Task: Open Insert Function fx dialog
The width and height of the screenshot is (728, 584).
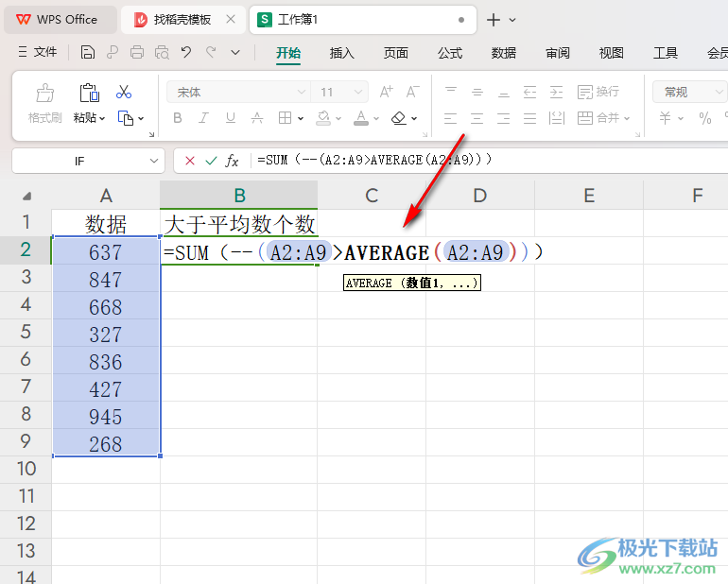Action: pyautogui.click(x=233, y=161)
